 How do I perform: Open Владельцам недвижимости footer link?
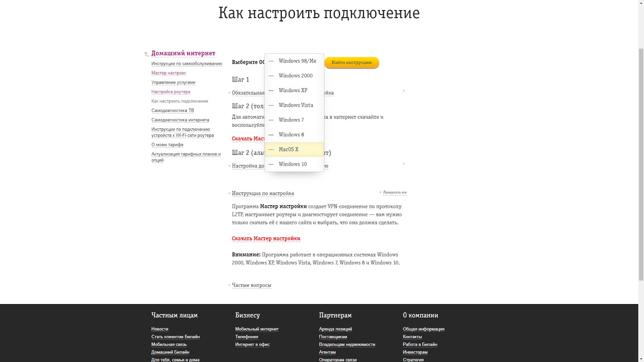347,344
